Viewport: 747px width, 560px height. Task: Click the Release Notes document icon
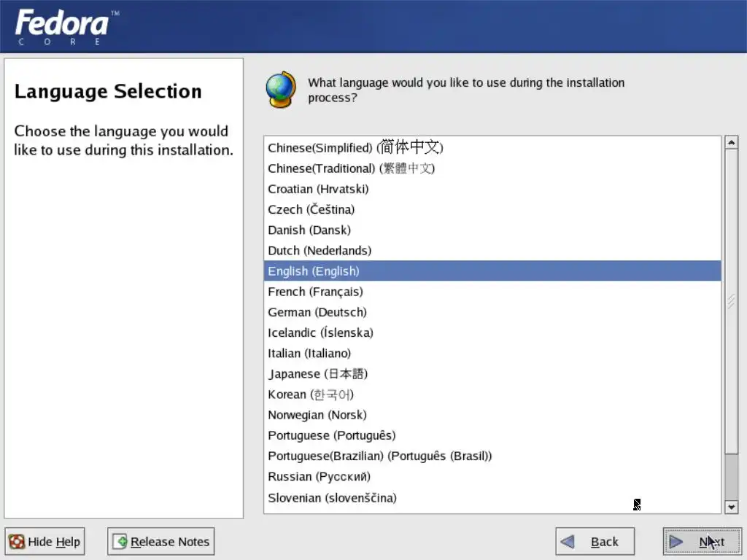pos(120,542)
